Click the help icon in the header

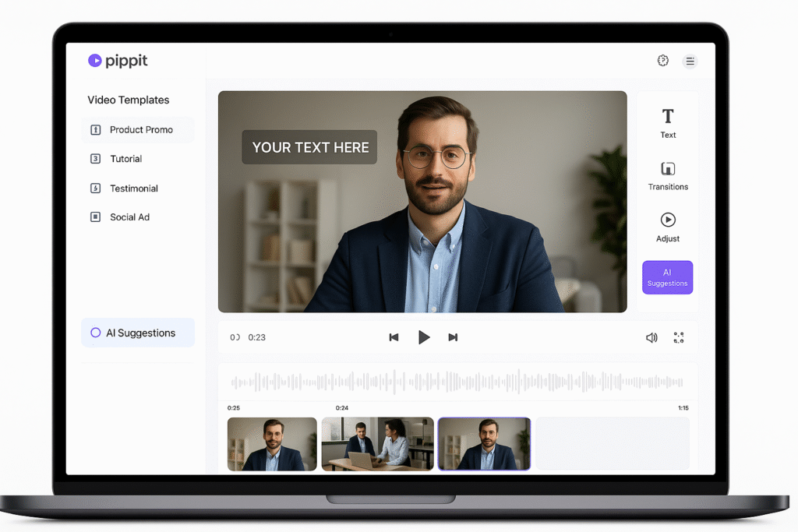[663, 61]
